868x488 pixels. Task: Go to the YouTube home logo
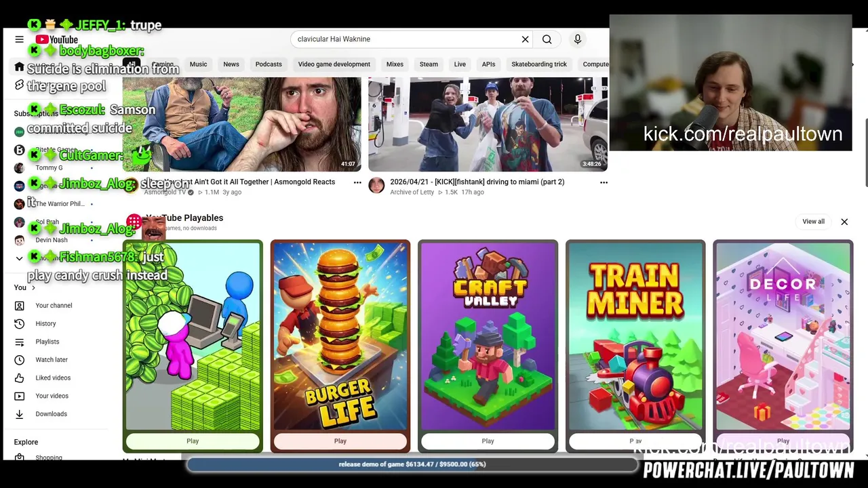(56, 39)
